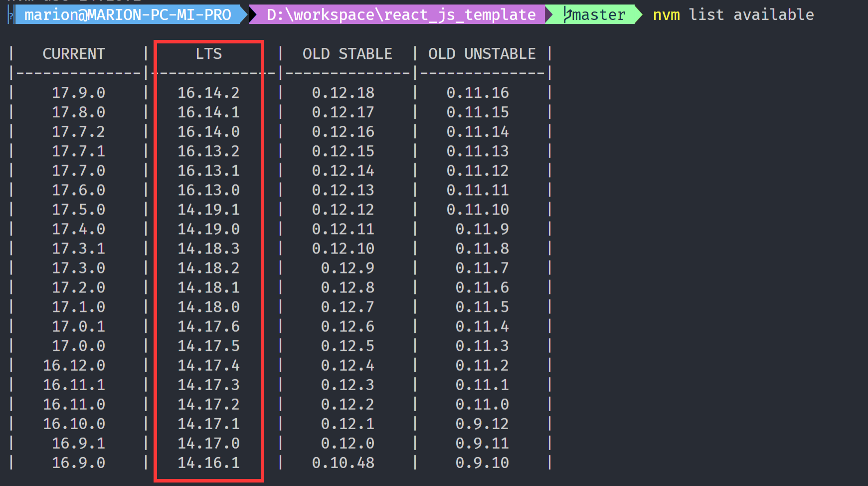
Task: Select the LTS column header
Action: tap(208, 54)
